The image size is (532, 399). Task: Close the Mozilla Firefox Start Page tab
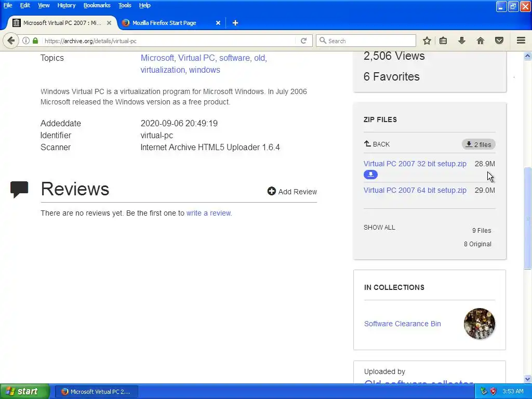click(x=218, y=23)
